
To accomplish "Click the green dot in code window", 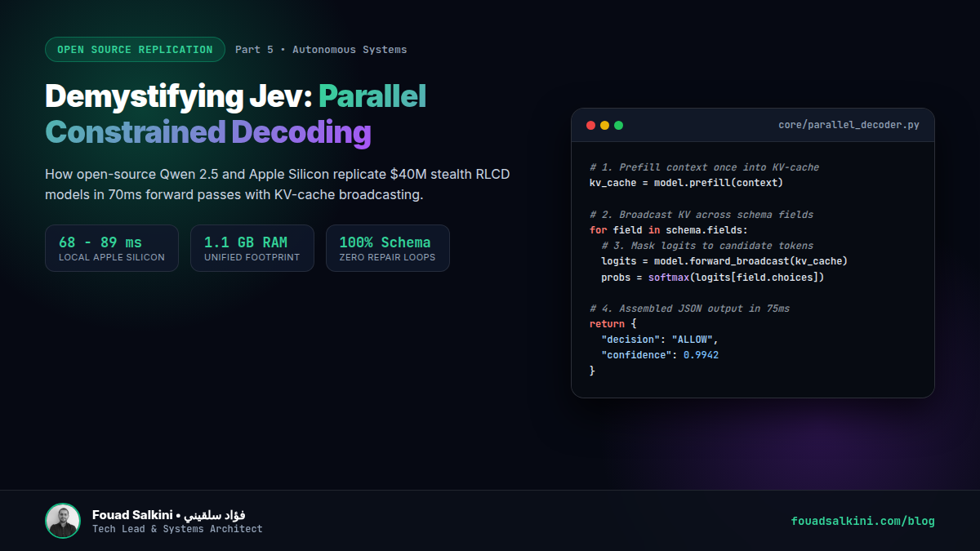I will pyautogui.click(x=618, y=126).
